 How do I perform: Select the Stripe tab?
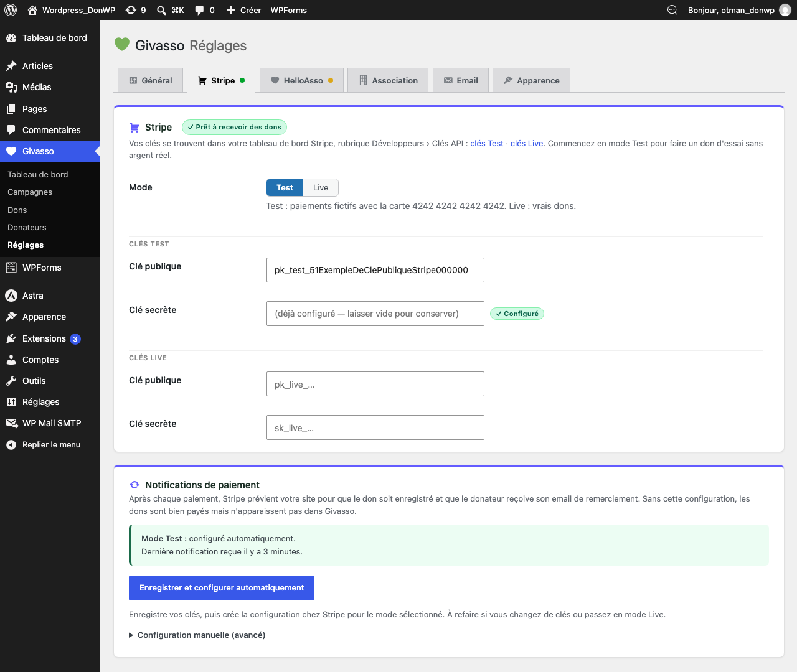[221, 80]
